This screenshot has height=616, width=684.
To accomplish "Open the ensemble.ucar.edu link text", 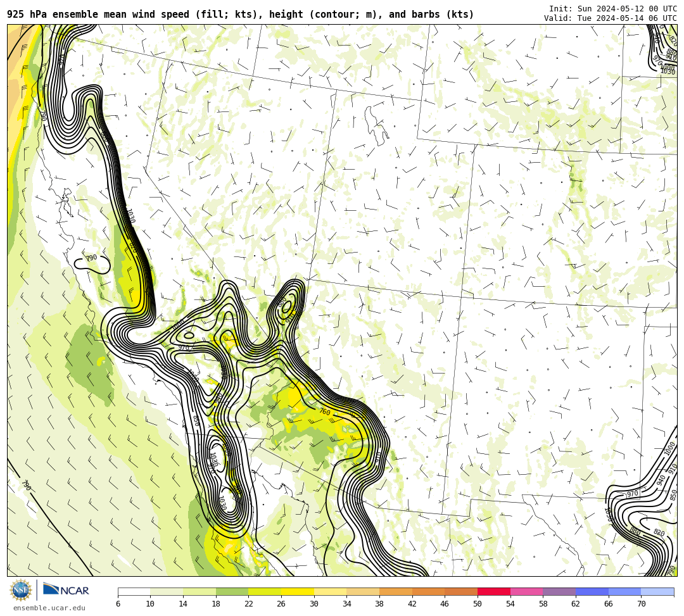I will pyautogui.click(x=49, y=608).
